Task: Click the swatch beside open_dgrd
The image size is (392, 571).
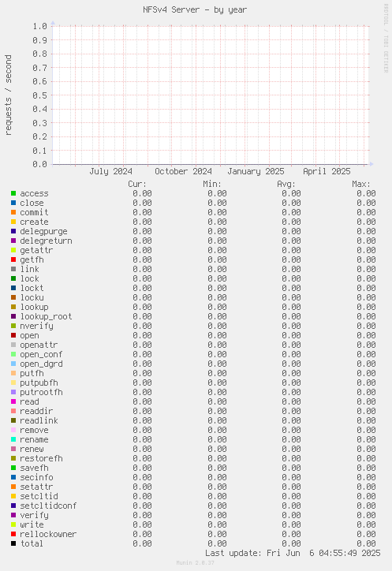Action: point(13,364)
